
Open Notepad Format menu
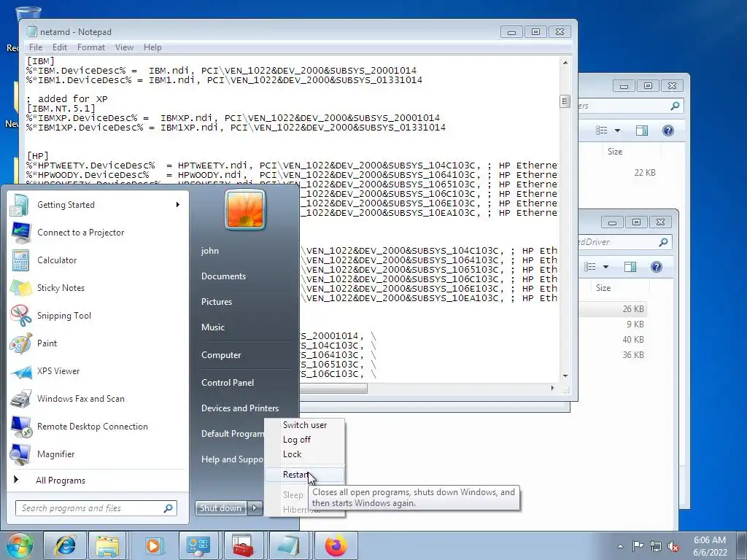tap(91, 47)
